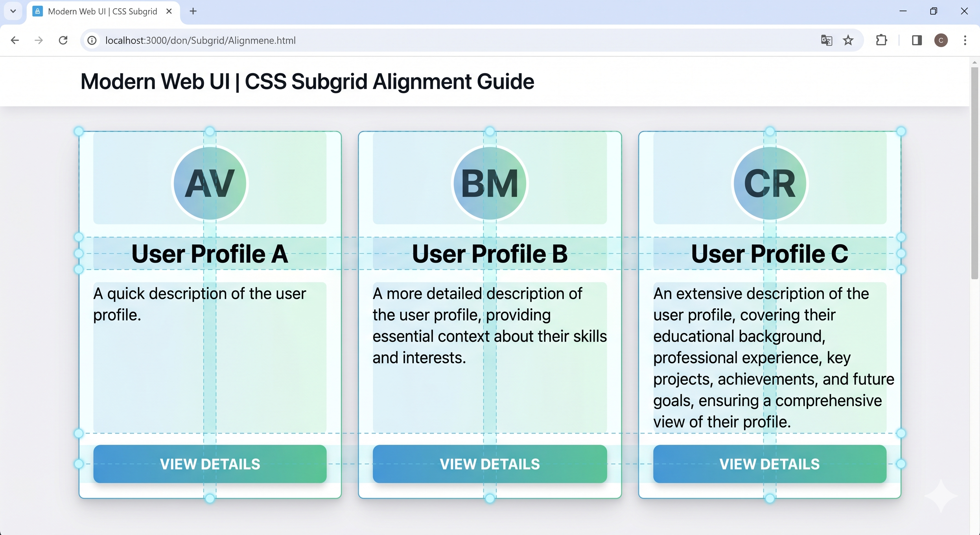This screenshot has width=980, height=535.
Task: Expand the tab search dropdown arrow
Action: 13,11
